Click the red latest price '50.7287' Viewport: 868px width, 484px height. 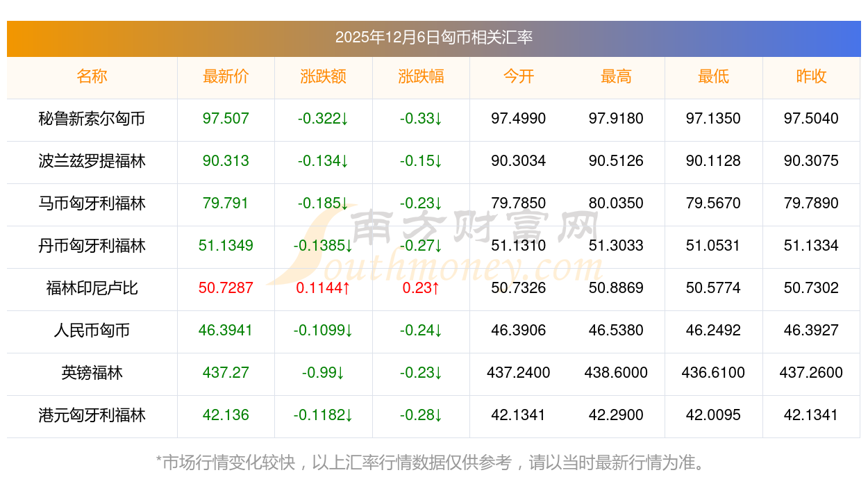tap(226, 288)
